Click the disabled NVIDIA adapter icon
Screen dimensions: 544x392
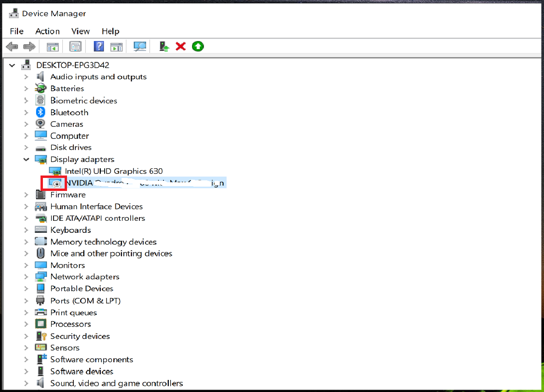click(x=56, y=183)
